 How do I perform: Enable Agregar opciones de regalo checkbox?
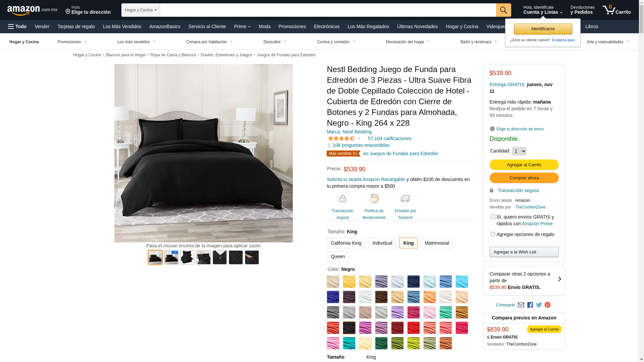pos(493,234)
